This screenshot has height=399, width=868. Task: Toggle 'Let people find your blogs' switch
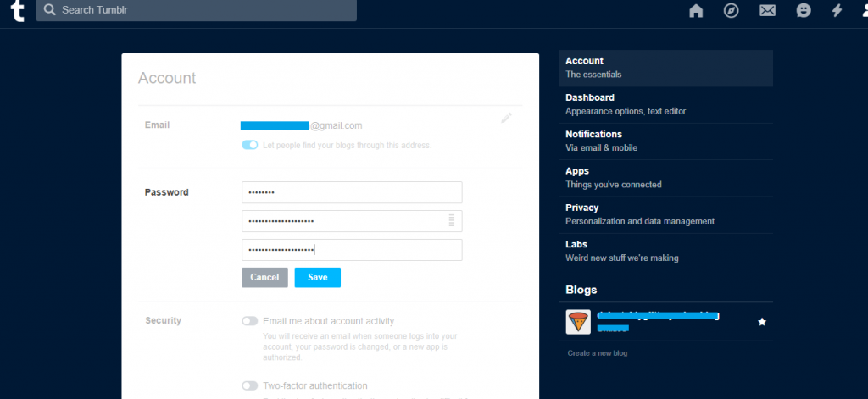tap(250, 145)
